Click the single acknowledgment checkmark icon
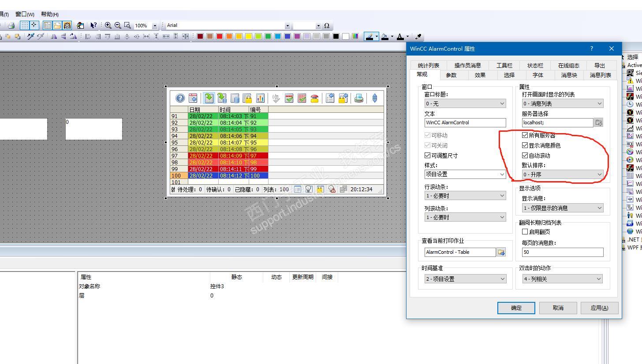This screenshot has width=642, height=364. [x=289, y=98]
